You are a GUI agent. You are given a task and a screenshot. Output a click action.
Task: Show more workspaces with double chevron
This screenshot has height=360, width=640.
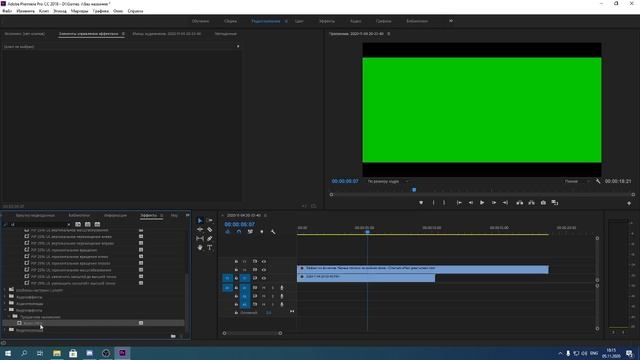(451, 21)
